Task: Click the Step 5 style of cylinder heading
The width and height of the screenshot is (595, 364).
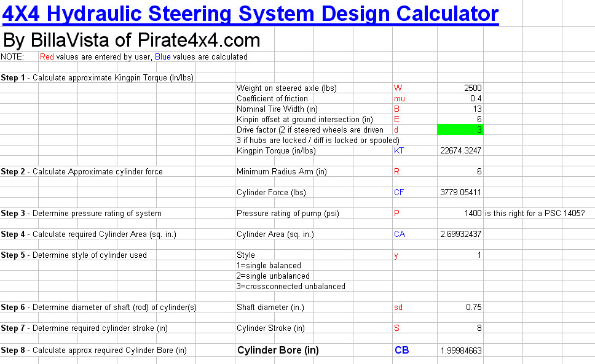Action: (x=74, y=255)
